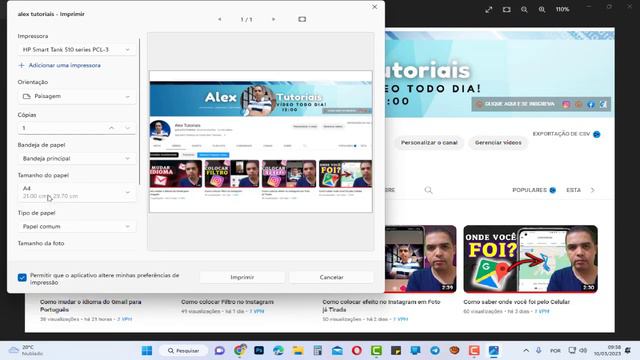640x360 pixels.
Task: Open Opera browser from taskbar
Action: 357,351
